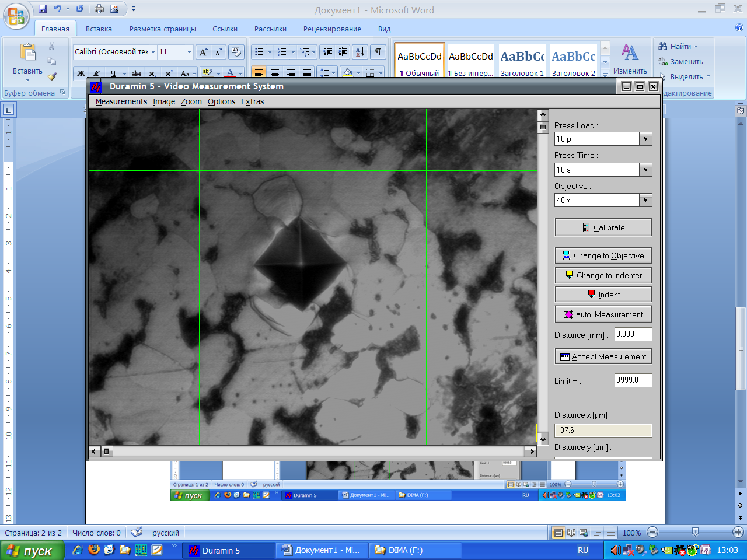Click Accept Measurement button

click(603, 356)
